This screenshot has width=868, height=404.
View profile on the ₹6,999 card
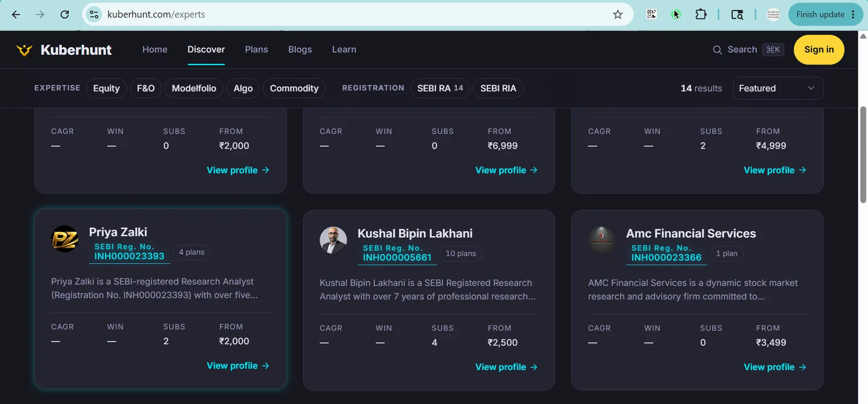coord(506,170)
